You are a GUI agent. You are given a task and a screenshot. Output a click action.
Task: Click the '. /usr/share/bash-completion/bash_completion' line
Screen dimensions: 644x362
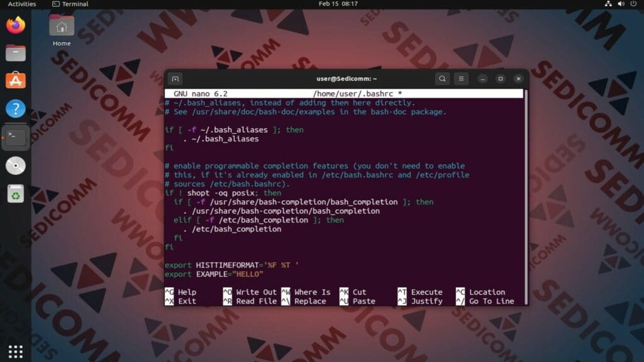pyautogui.click(x=281, y=211)
